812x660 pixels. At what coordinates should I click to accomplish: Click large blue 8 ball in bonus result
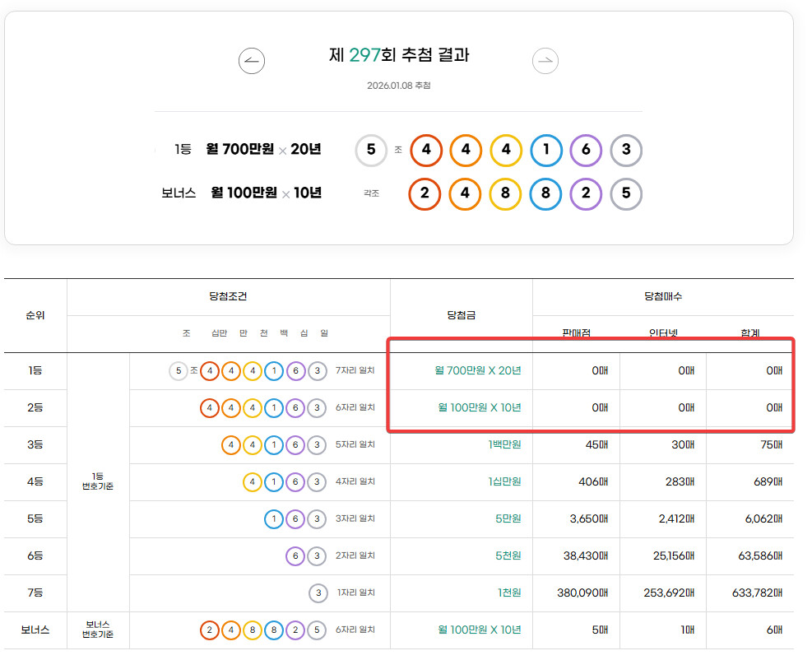[545, 193]
